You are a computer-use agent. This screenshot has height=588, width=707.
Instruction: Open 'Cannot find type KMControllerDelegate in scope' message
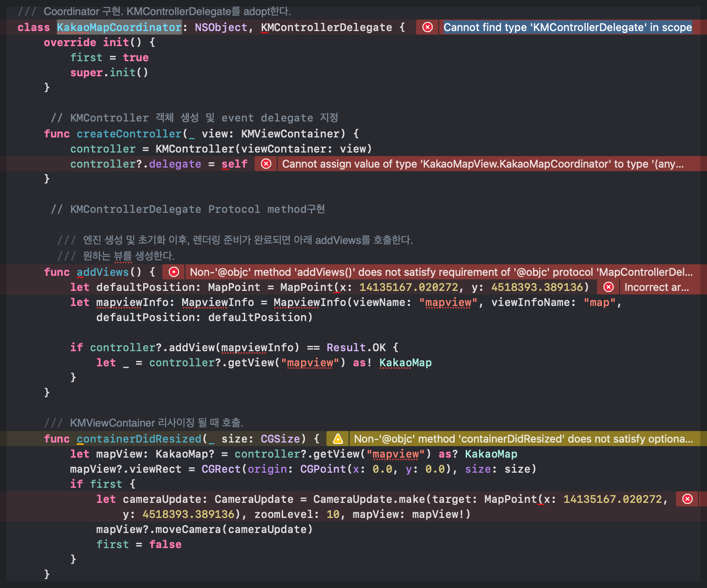click(568, 27)
